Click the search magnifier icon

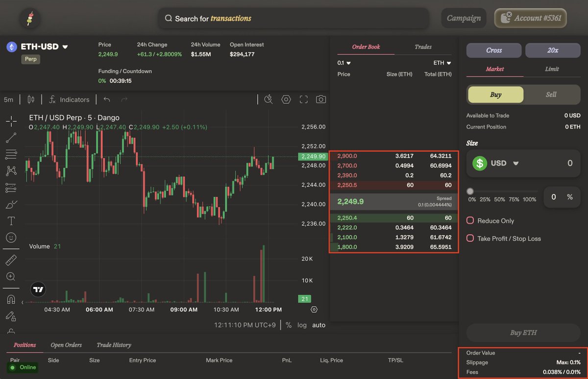(169, 19)
